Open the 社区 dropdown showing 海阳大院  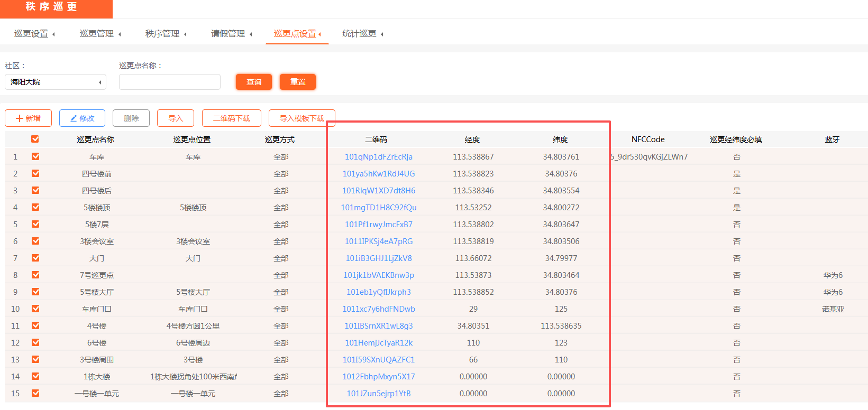[56, 82]
